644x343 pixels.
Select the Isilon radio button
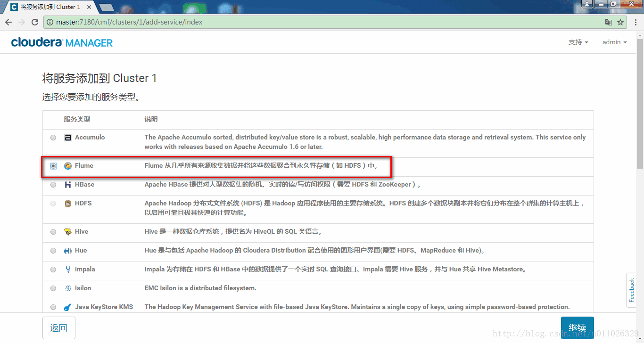[53, 288]
